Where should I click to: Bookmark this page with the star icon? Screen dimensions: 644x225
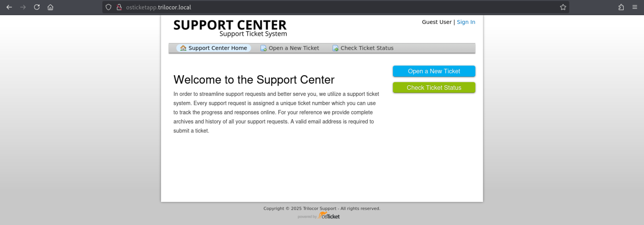(x=563, y=7)
